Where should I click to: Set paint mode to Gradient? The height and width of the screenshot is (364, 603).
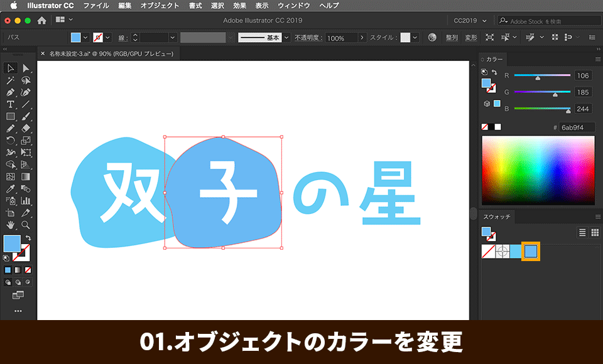(x=18, y=270)
